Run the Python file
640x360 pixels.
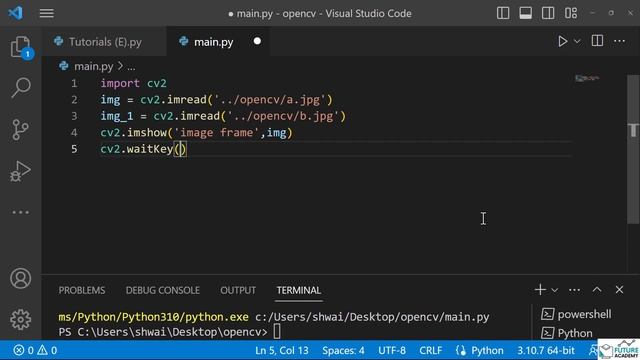[562, 41]
